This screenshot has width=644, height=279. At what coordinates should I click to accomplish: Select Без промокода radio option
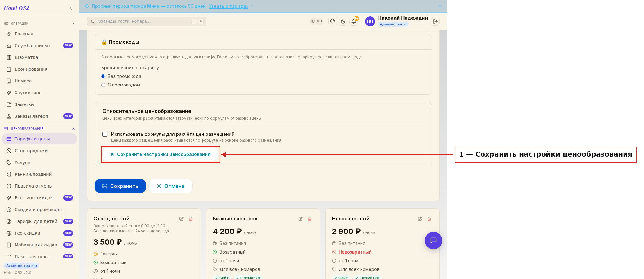pyautogui.click(x=103, y=76)
